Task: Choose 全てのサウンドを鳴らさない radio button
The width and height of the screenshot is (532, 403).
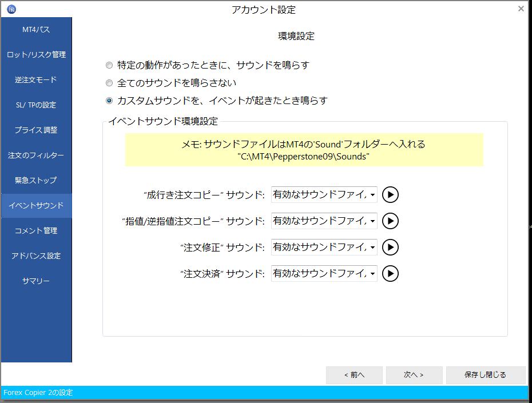Action: click(x=109, y=83)
